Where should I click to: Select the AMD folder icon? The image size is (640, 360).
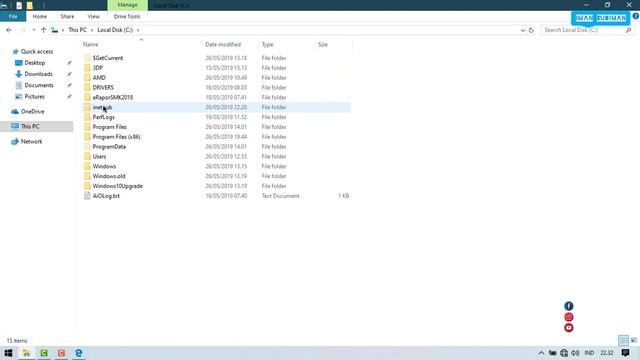87,78
